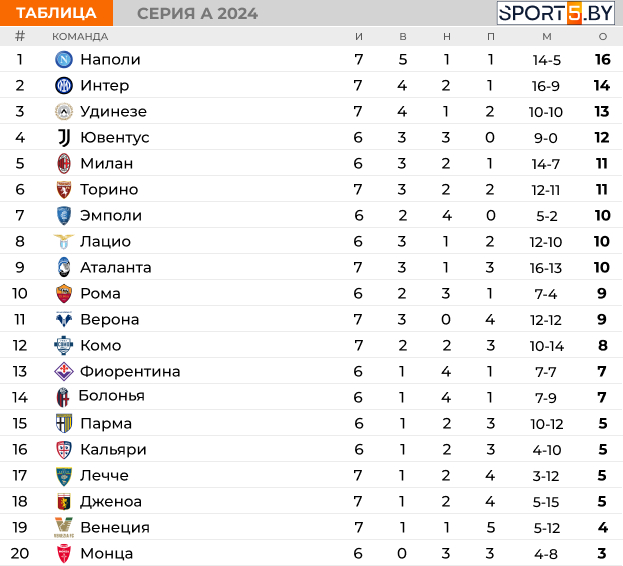
Task: Click the Parma shield icon
Action: [64, 423]
